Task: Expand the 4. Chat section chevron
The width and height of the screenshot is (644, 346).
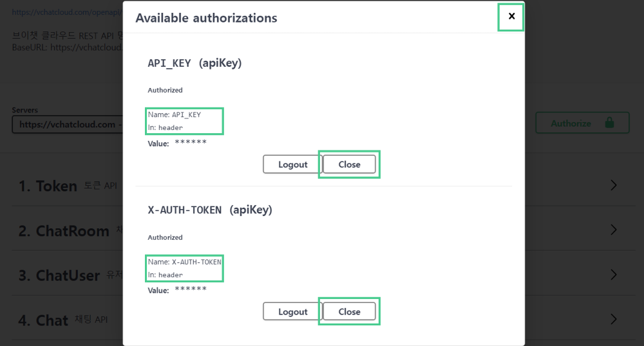Action: (614, 319)
